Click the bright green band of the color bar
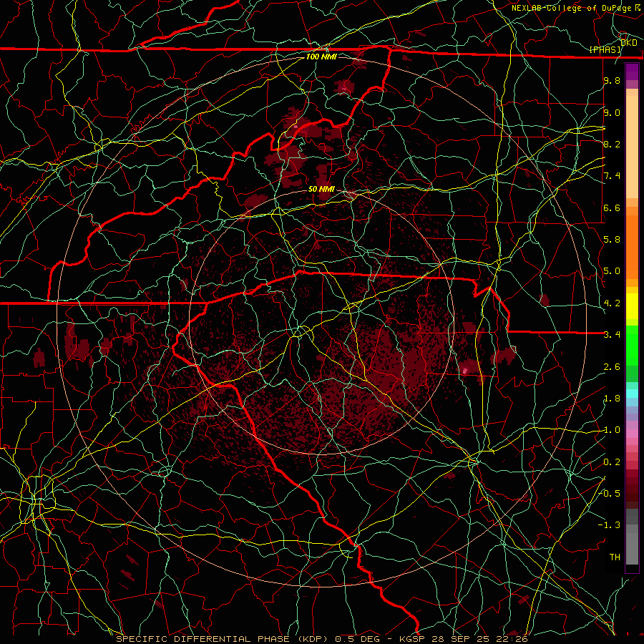 [632, 344]
